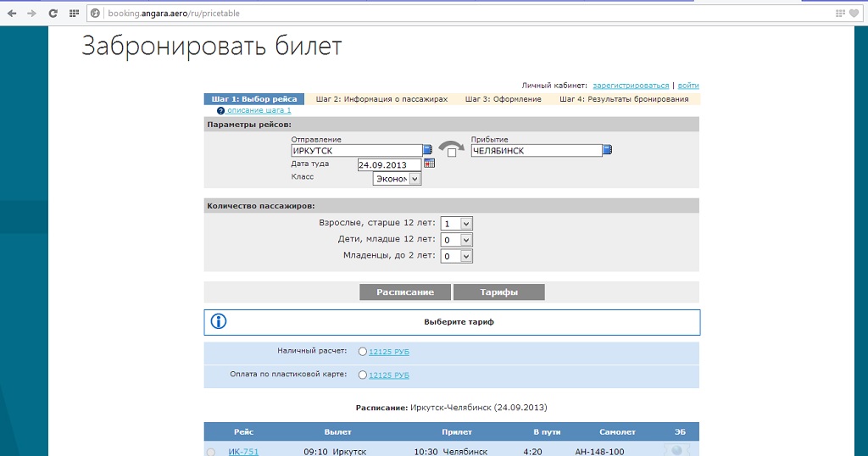Open the browser apps grid icon
868x456 pixels.
[x=74, y=14]
